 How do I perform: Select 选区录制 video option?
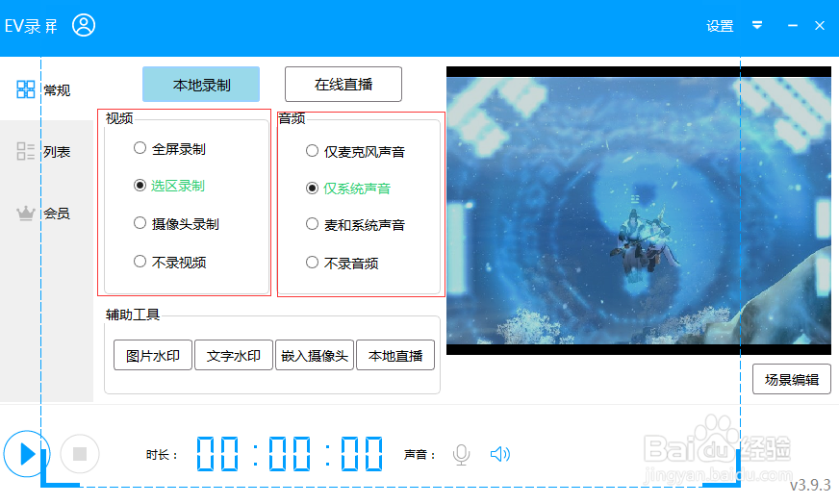[x=169, y=186]
